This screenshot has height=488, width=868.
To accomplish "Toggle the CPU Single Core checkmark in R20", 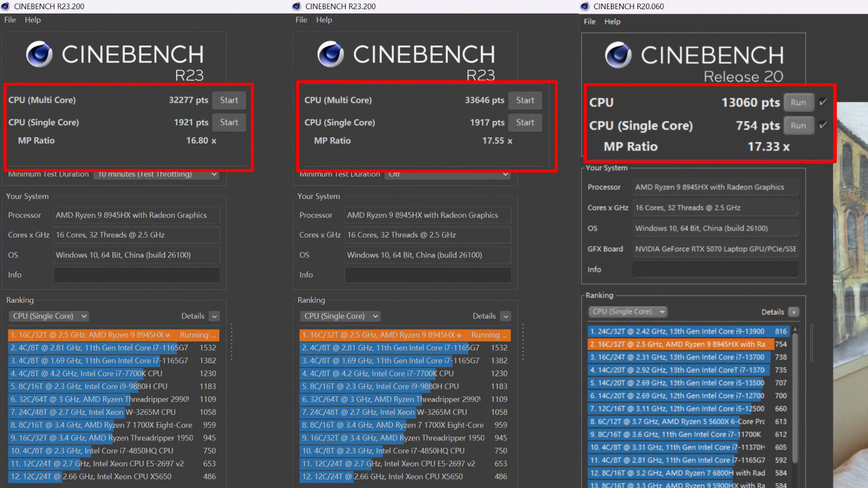I will click(x=823, y=125).
